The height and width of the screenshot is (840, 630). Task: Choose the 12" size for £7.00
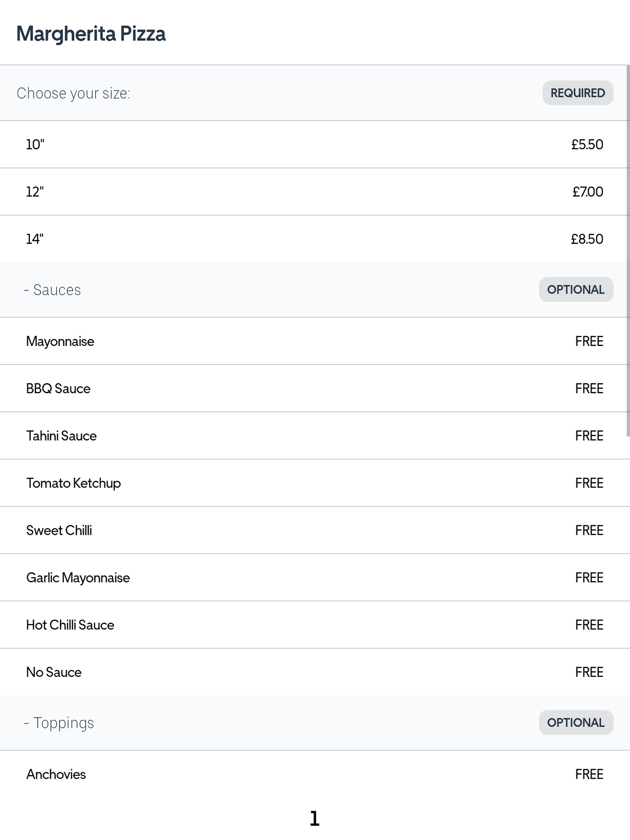(x=315, y=192)
